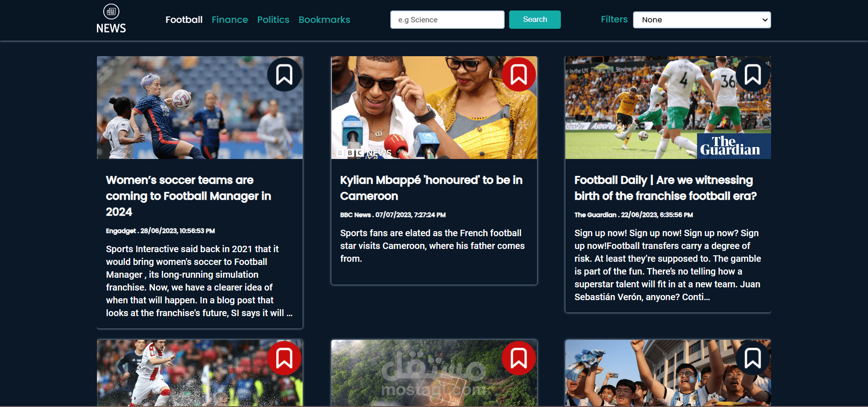This screenshot has height=407, width=868.
Task: Toggle bookmark on the red-and-white player photo card
Action: 284,358
